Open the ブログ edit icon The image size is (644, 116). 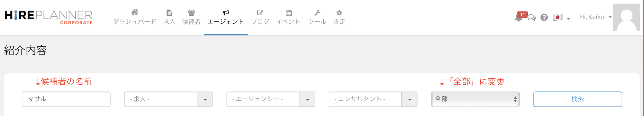coord(260,13)
